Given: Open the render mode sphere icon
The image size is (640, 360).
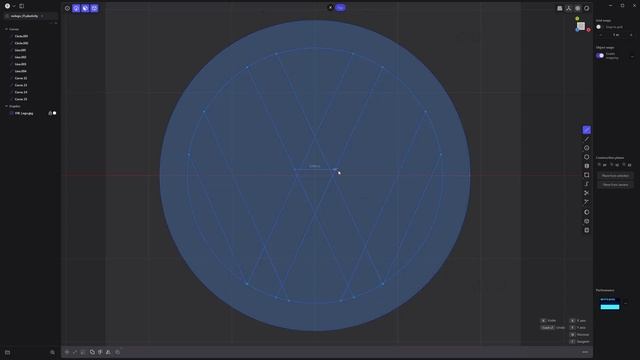Looking at the screenshot, I should click(587, 8).
